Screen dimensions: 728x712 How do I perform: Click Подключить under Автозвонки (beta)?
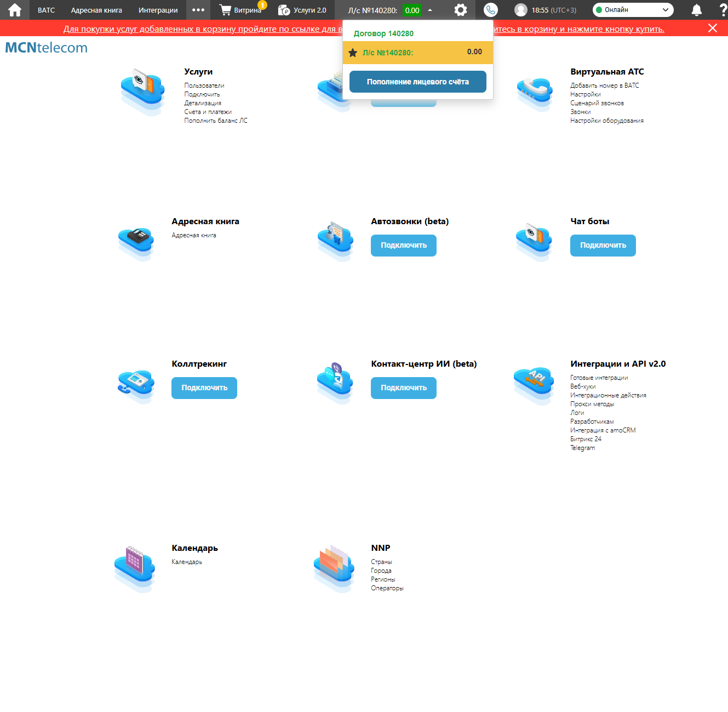pyautogui.click(x=404, y=246)
